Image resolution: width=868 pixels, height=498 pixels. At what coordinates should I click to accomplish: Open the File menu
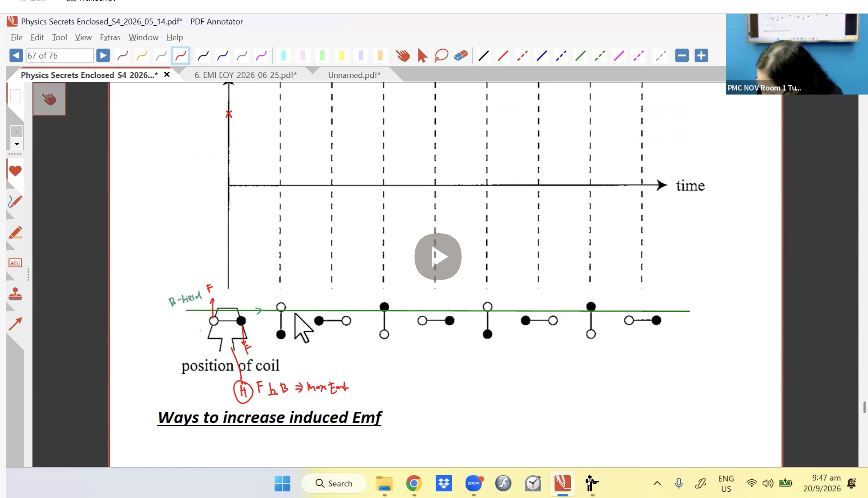coord(17,37)
